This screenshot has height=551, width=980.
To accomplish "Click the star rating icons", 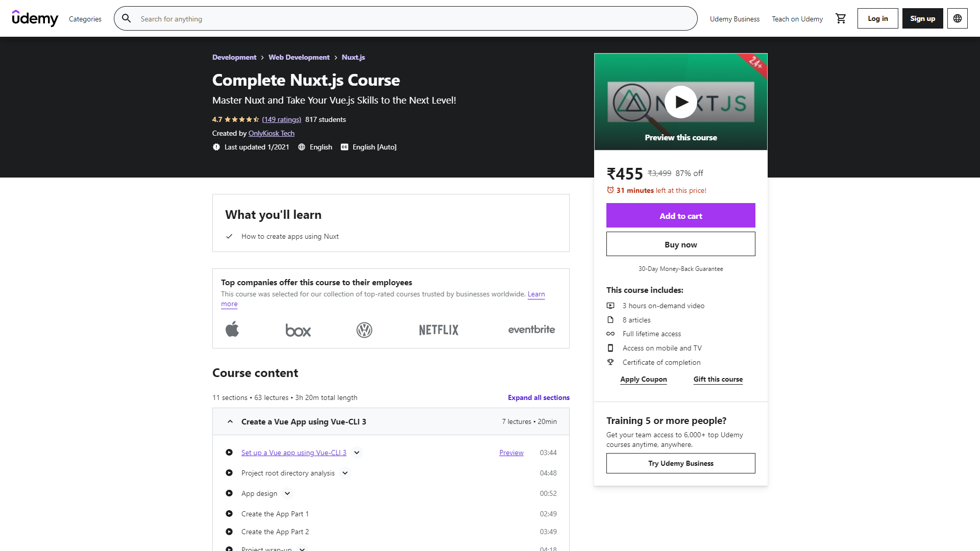I will [x=242, y=119].
